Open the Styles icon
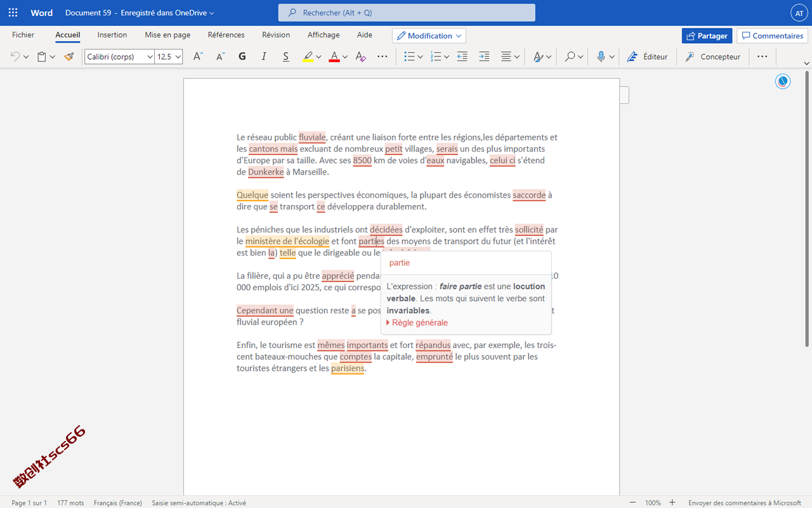Screen dimensions: 812x508 [x=539, y=57]
